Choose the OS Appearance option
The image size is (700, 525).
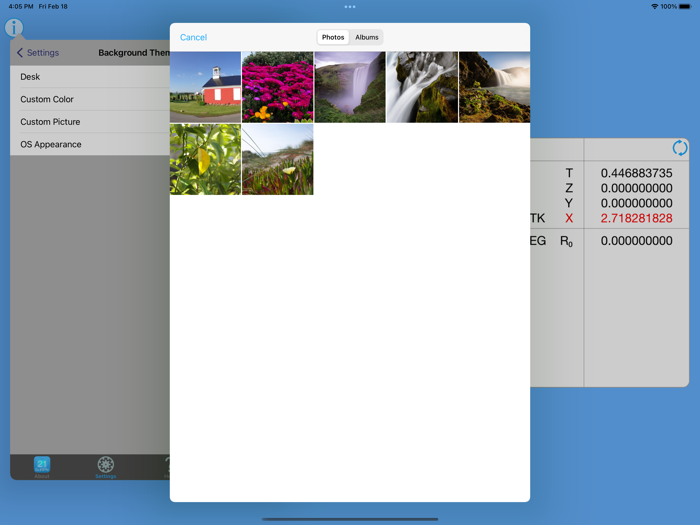pos(90,144)
